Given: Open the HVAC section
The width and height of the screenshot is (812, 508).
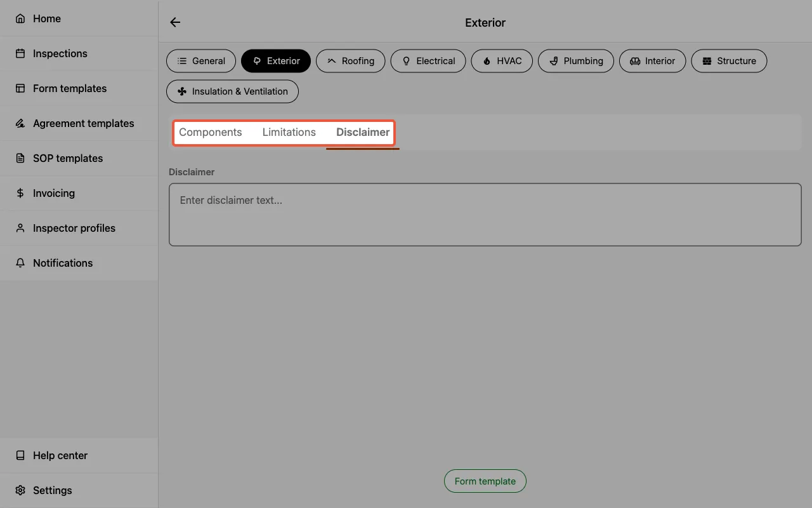Looking at the screenshot, I should [502, 60].
